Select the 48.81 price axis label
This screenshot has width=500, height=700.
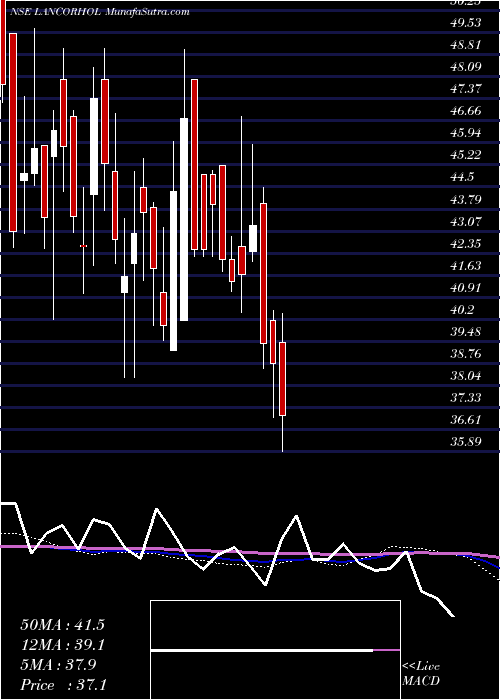[x=467, y=45]
